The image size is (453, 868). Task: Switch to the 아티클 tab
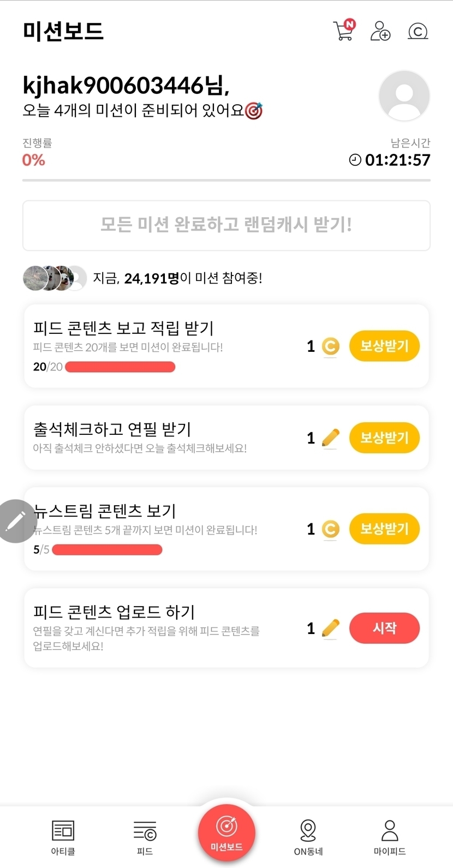click(63, 837)
